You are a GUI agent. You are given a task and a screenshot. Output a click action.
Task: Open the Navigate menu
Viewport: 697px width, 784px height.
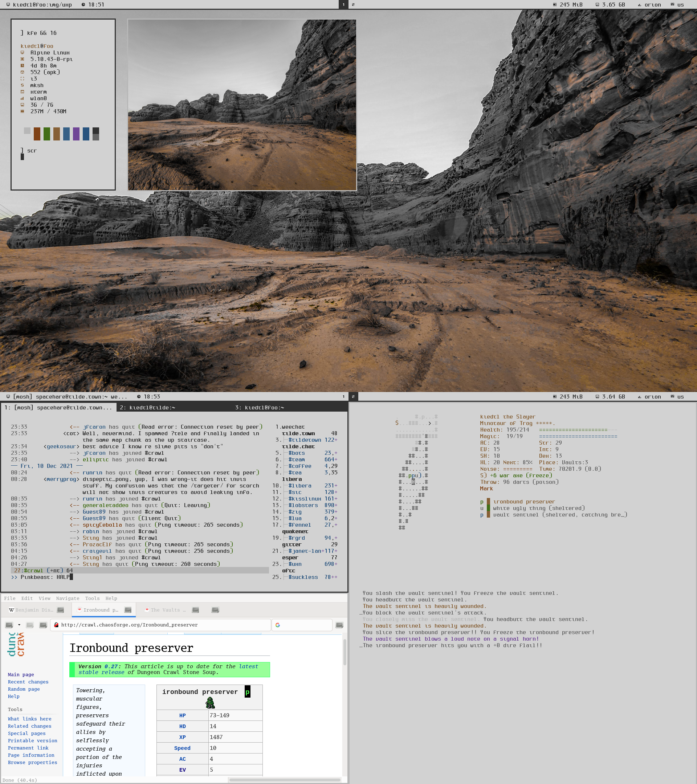pyautogui.click(x=68, y=599)
